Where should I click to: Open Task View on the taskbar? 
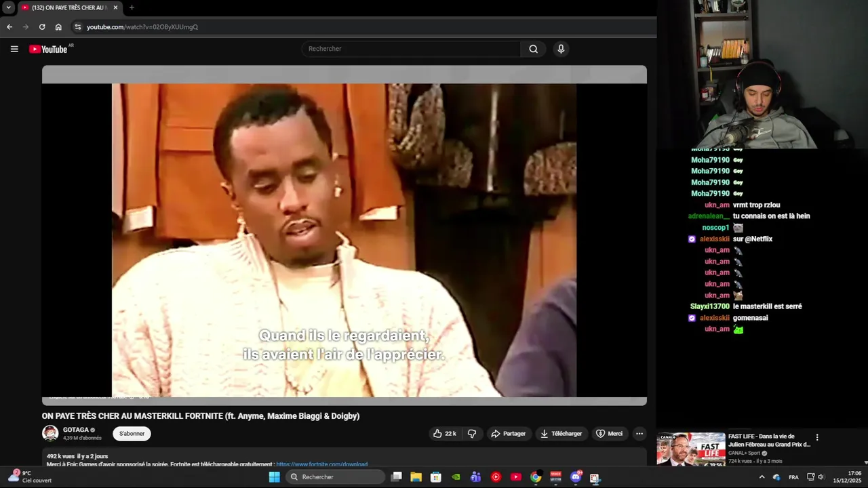point(397,477)
